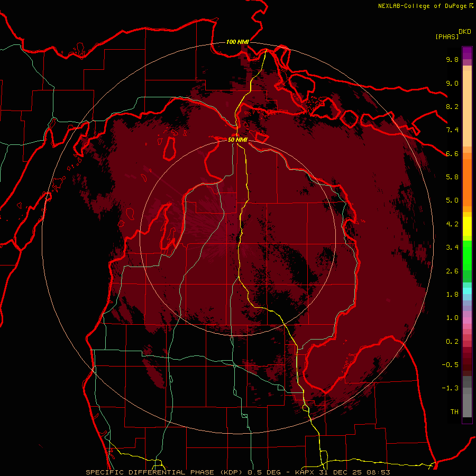Select the 5.8 legend value
Image resolution: width=476 pixels, height=476 pixels.
(452, 177)
